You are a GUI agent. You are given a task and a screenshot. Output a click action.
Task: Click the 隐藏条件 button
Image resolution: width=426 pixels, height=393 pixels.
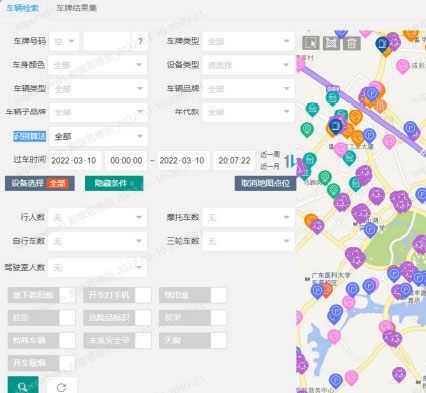click(x=114, y=183)
